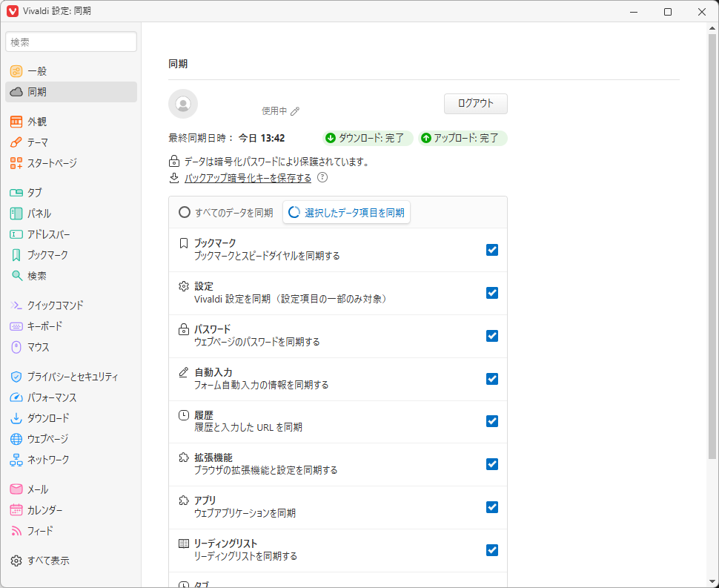
Task: Click the puzzle icon beside 拡張機能
Action: (x=183, y=457)
